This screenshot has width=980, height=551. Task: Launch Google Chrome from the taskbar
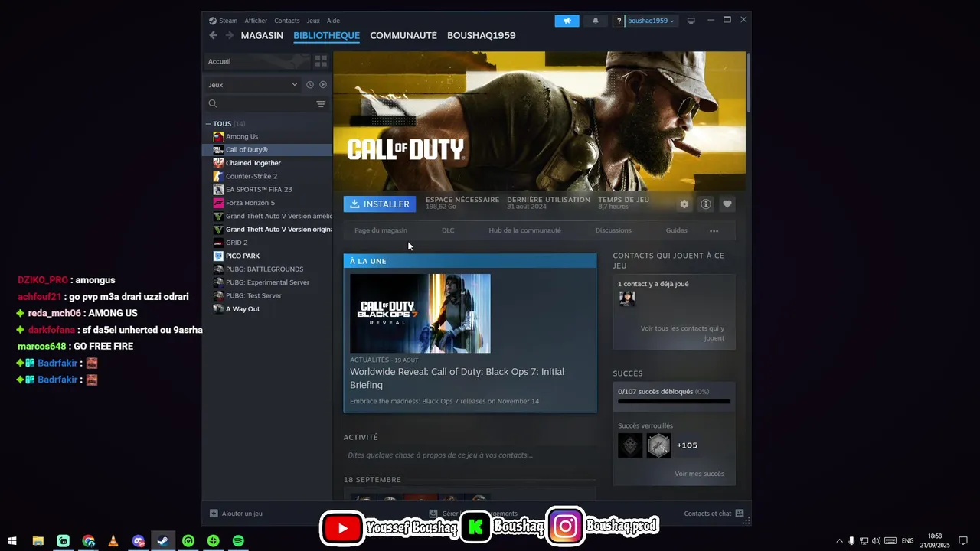point(88,541)
